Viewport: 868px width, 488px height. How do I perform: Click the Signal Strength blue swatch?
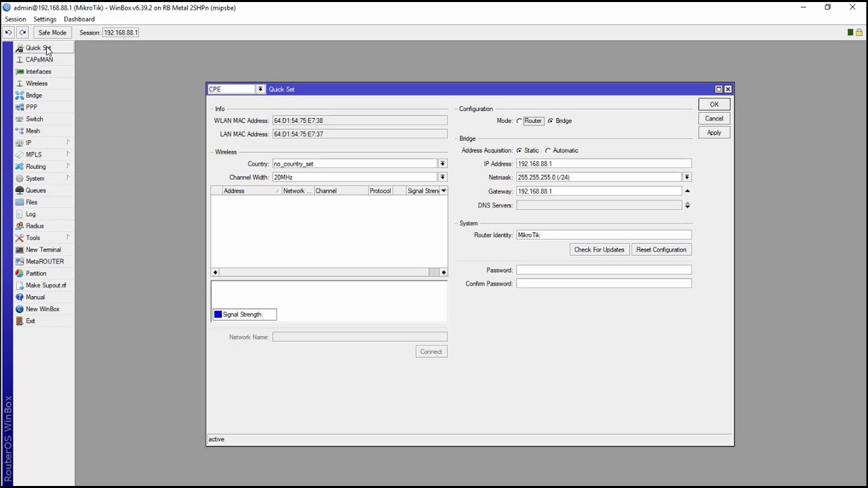click(218, 314)
